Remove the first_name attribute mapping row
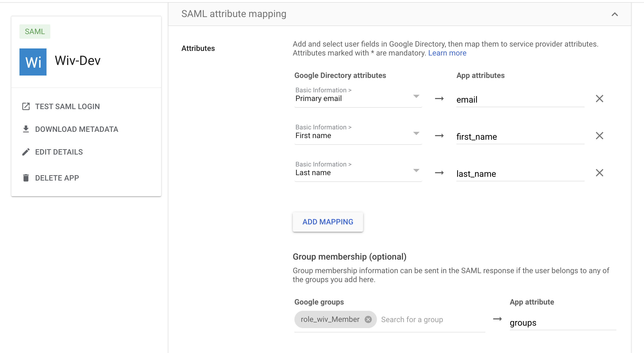Image resolution: width=644 pixels, height=353 pixels. click(x=599, y=136)
